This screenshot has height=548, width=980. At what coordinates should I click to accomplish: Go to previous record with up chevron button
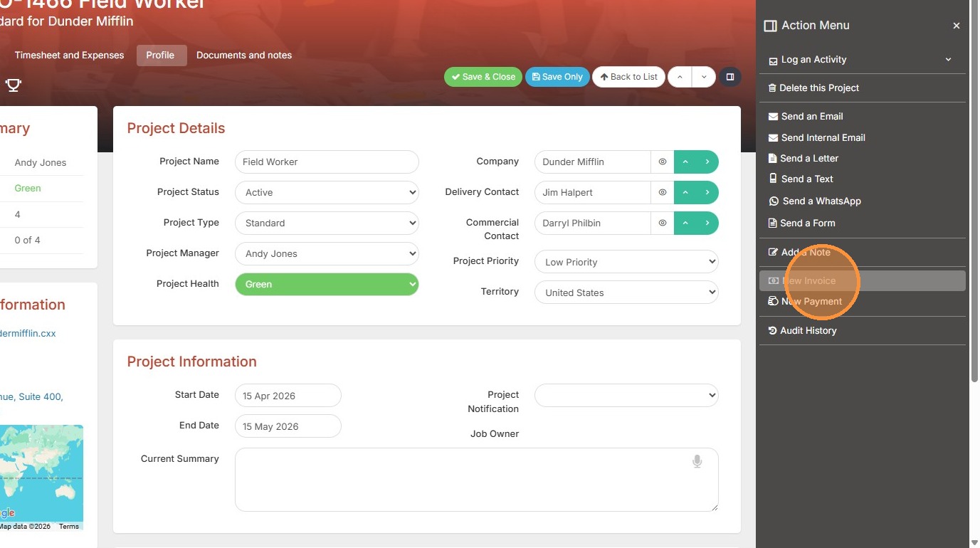coord(680,77)
